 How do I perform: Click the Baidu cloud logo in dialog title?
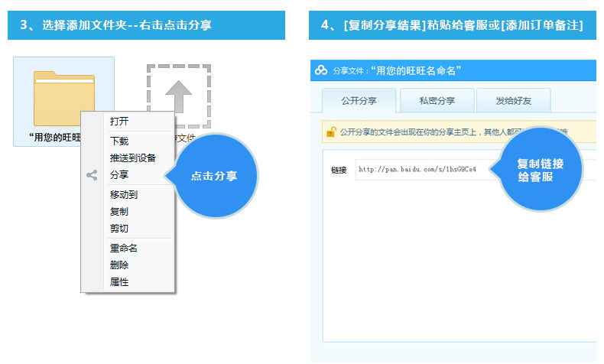(321, 70)
